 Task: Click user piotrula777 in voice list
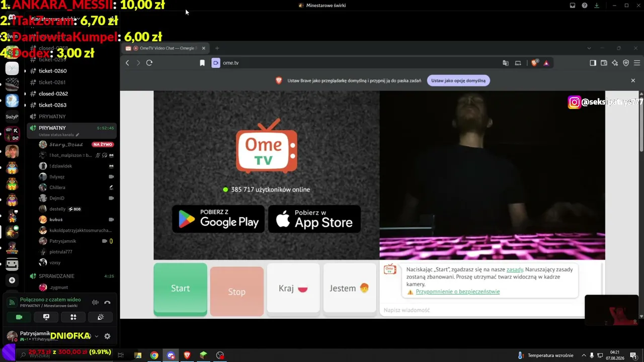(x=61, y=252)
